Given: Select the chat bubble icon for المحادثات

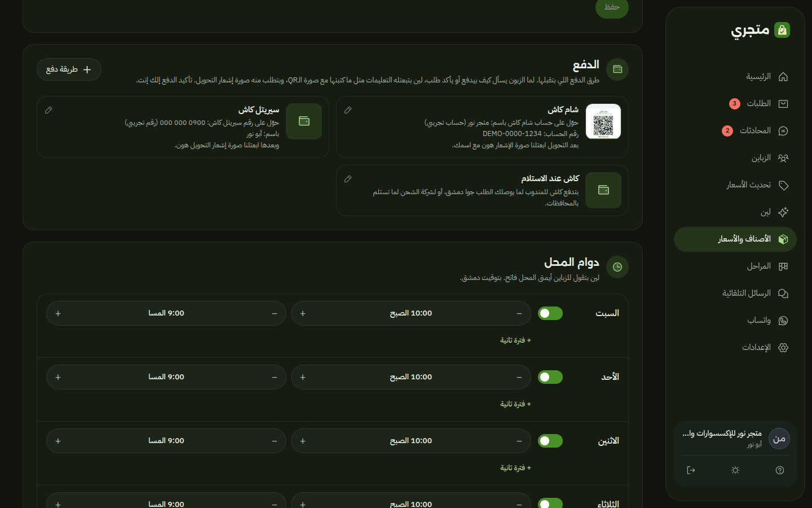Looking at the screenshot, I should click(783, 131).
